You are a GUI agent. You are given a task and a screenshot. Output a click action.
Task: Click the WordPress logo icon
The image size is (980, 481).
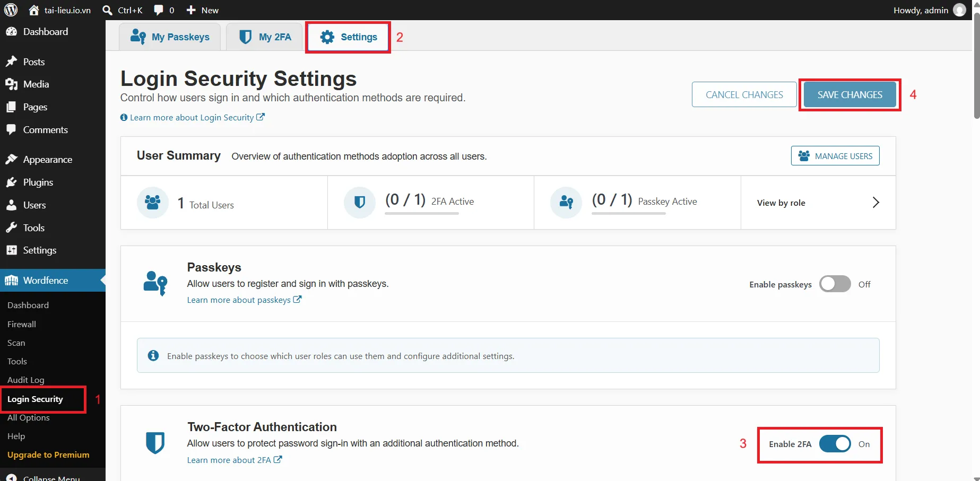pyautogui.click(x=11, y=10)
